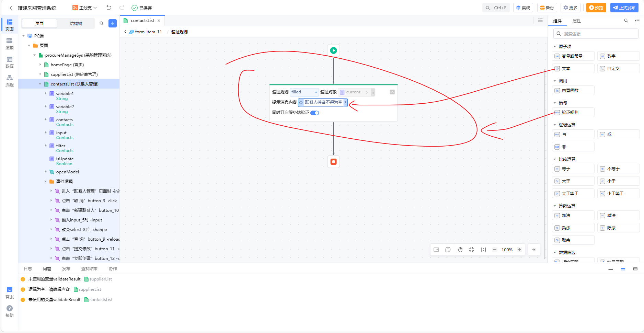Click the redo arrow icon
The width and height of the screenshot is (644, 333).
pos(122,8)
